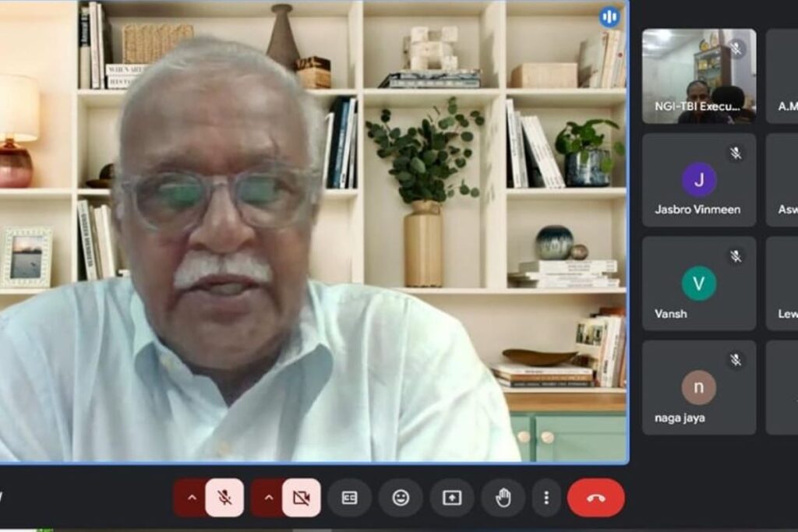Toggle closed captions button
798x532 pixels.
349,498
